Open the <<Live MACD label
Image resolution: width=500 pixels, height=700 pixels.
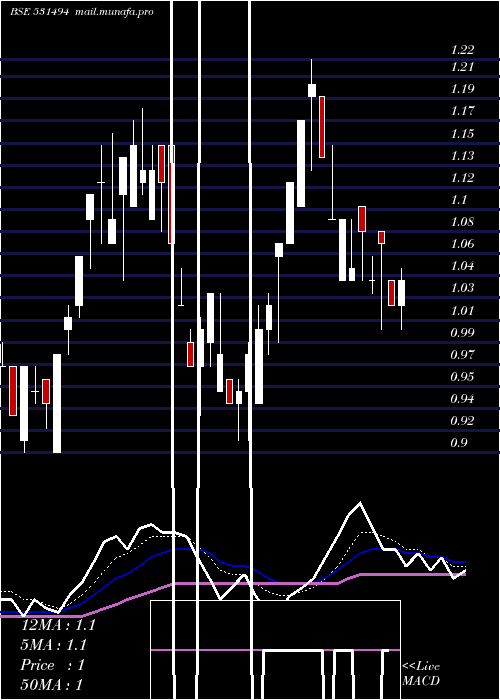[x=421, y=674]
